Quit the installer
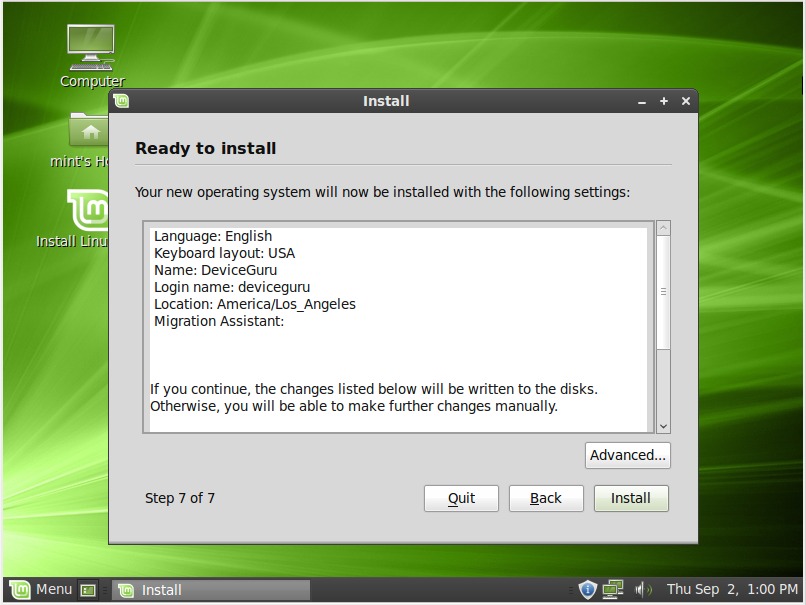Image resolution: width=806 pixels, height=605 pixels. click(461, 498)
